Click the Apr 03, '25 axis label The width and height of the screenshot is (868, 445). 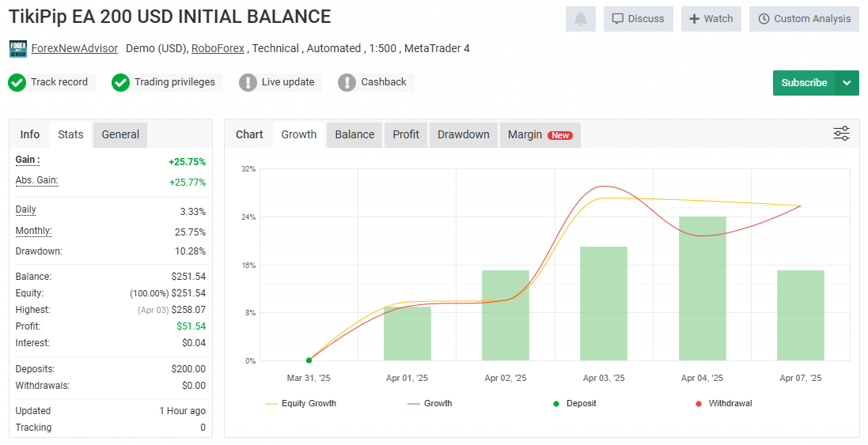pyautogui.click(x=604, y=378)
